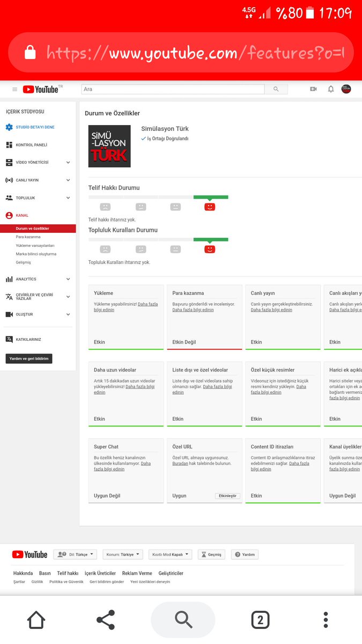Open the browser tabs counter
Screen dimensions: 362x644
(260, 620)
